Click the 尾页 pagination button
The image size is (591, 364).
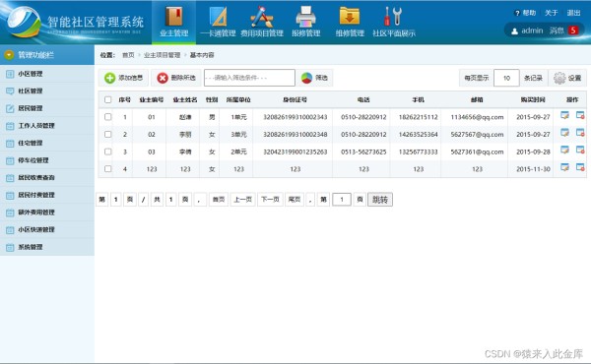pos(295,200)
